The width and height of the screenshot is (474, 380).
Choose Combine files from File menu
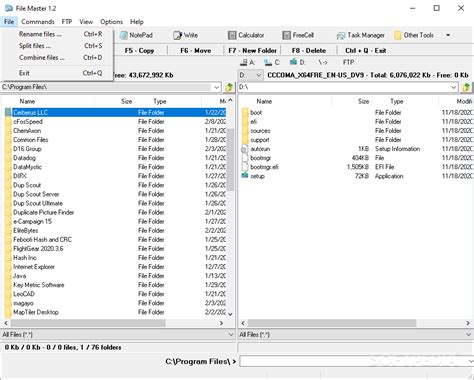click(57, 57)
